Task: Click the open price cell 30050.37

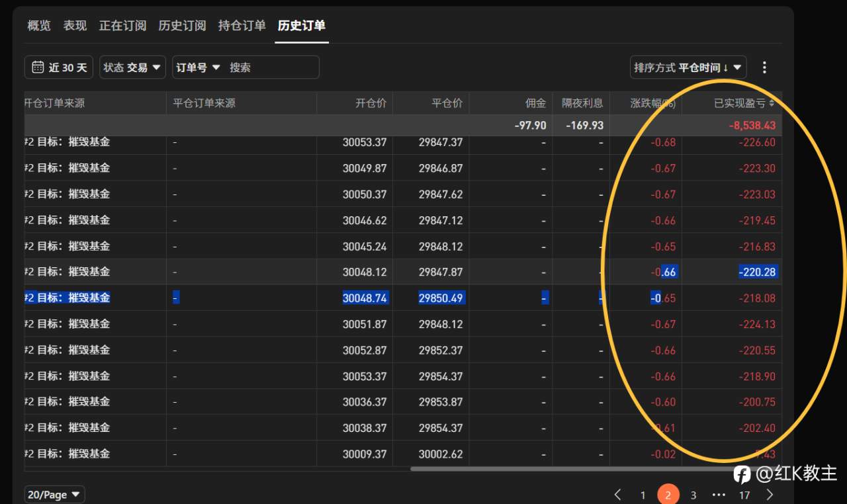Action: [x=365, y=194]
